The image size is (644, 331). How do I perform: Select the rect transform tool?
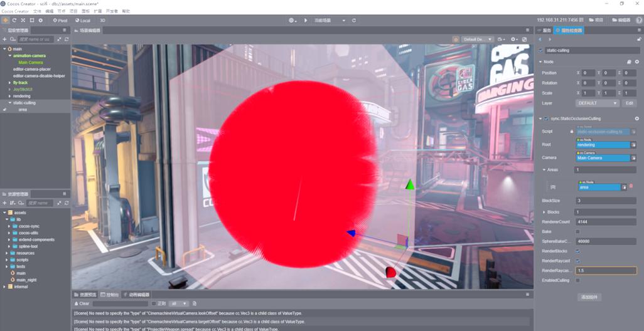tap(31, 20)
